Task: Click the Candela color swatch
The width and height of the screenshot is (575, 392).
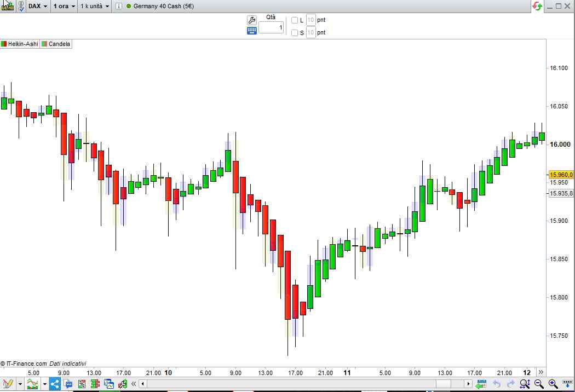Action: (x=44, y=44)
